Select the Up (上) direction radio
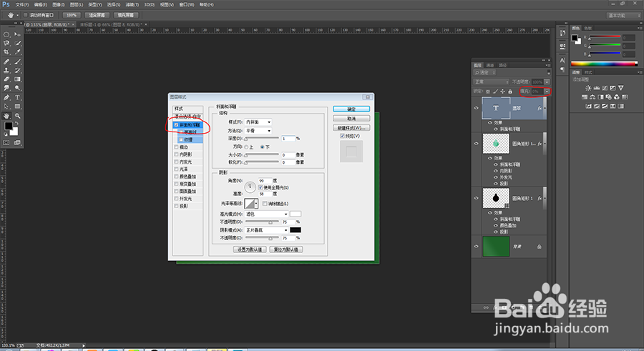 (246, 147)
